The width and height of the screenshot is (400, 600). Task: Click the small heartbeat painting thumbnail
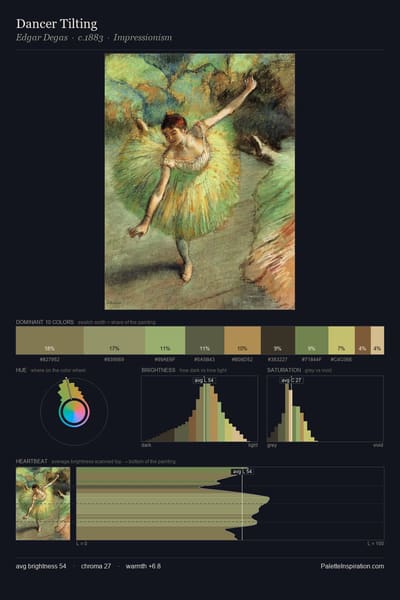[43, 504]
